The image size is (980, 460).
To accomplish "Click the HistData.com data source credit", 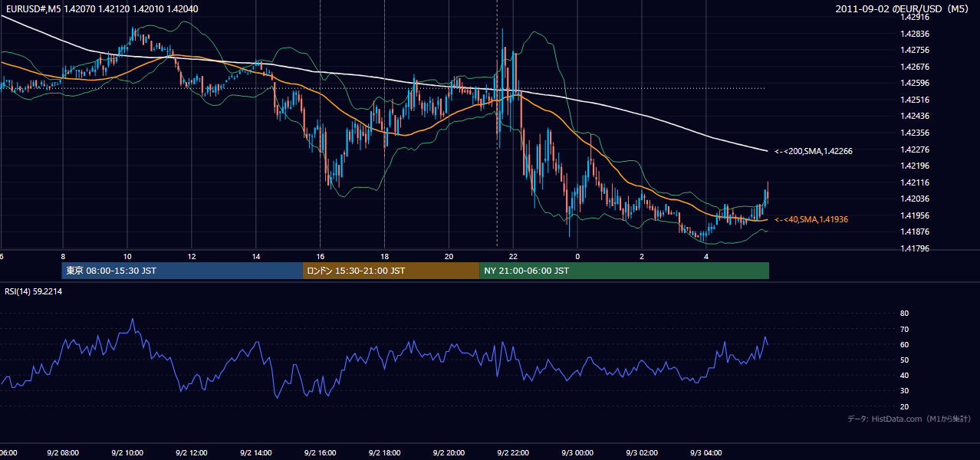I will tap(909, 419).
